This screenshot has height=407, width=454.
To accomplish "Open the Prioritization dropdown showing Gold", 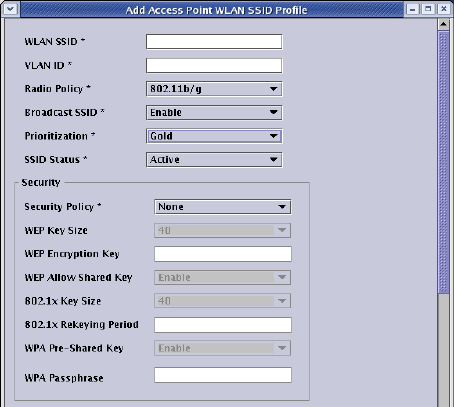I will (x=214, y=136).
